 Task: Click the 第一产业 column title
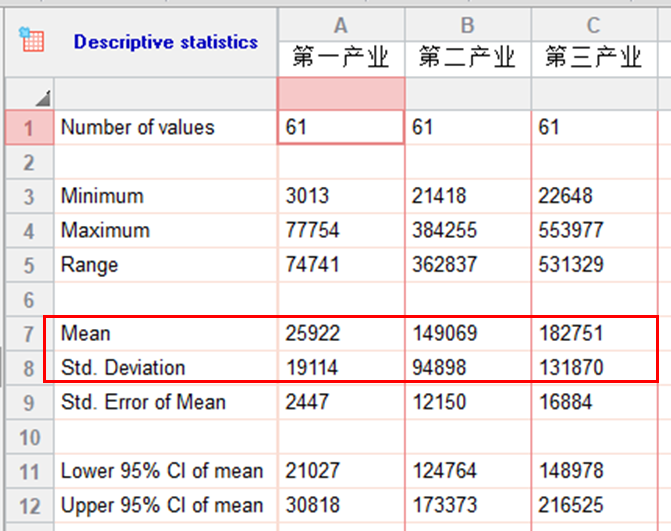tap(341, 59)
